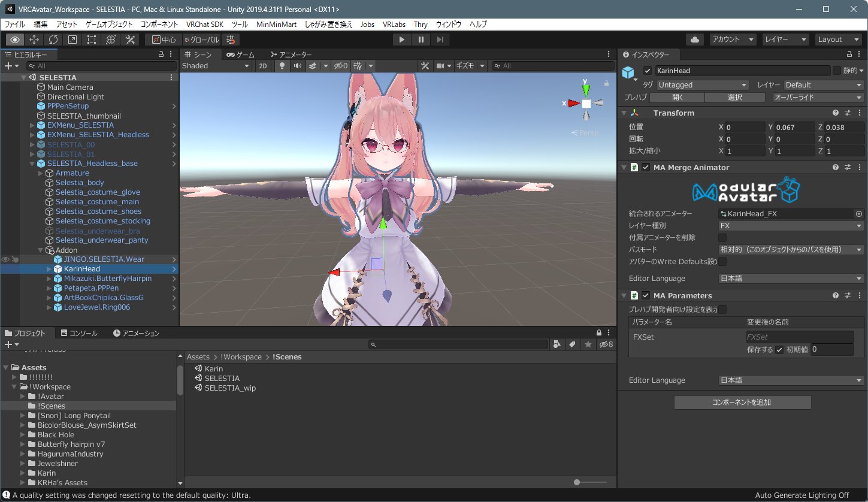Open the Shaded draw mode dropdown
The height and width of the screenshot is (502, 868).
217,66
